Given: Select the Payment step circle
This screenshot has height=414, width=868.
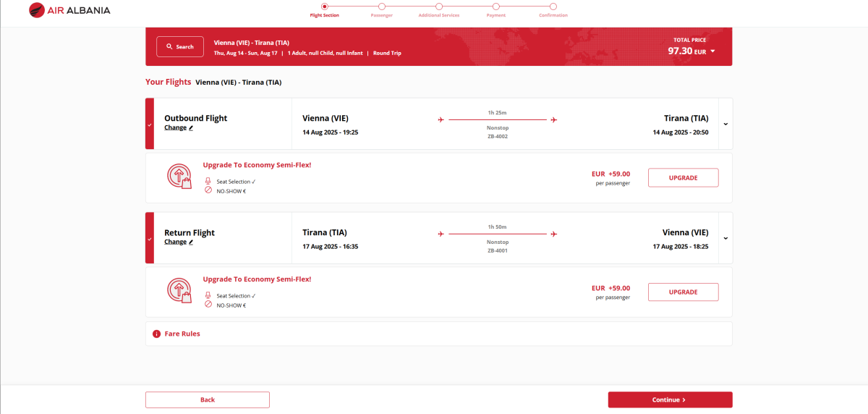Looking at the screenshot, I should (x=496, y=7).
